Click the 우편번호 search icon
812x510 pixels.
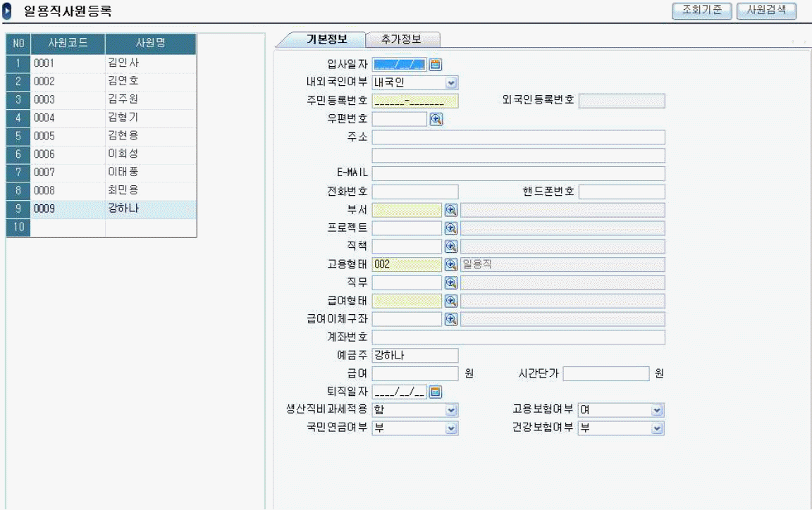(436, 119)
